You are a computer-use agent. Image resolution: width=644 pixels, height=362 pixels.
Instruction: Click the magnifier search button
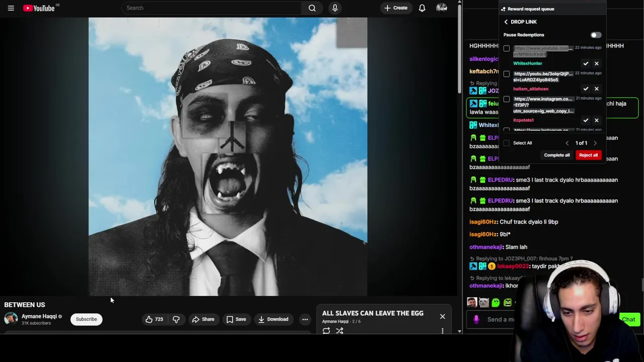[x=312, y=8]
